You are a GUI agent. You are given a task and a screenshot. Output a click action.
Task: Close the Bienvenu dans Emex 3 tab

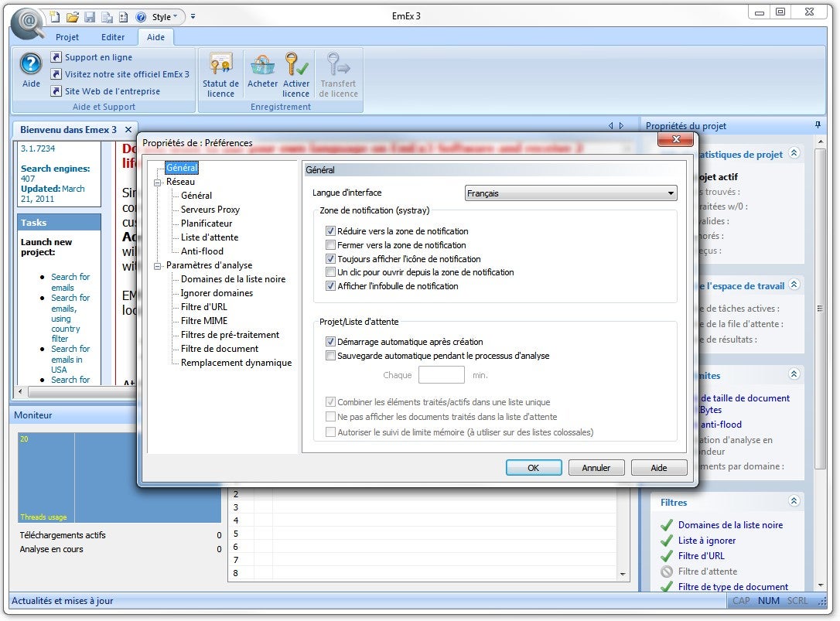pos(128,130)
